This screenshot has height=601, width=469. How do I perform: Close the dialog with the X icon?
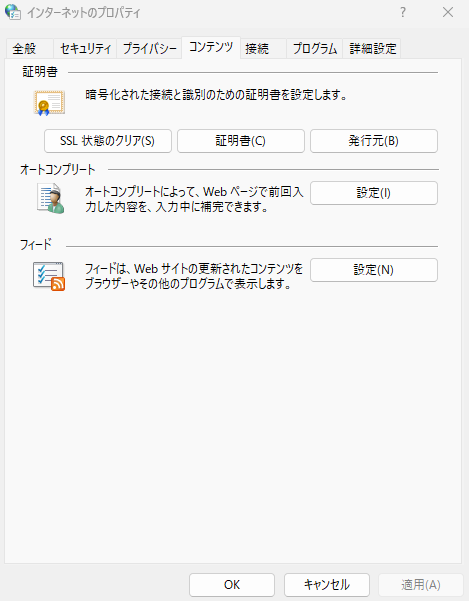point(448,12)
